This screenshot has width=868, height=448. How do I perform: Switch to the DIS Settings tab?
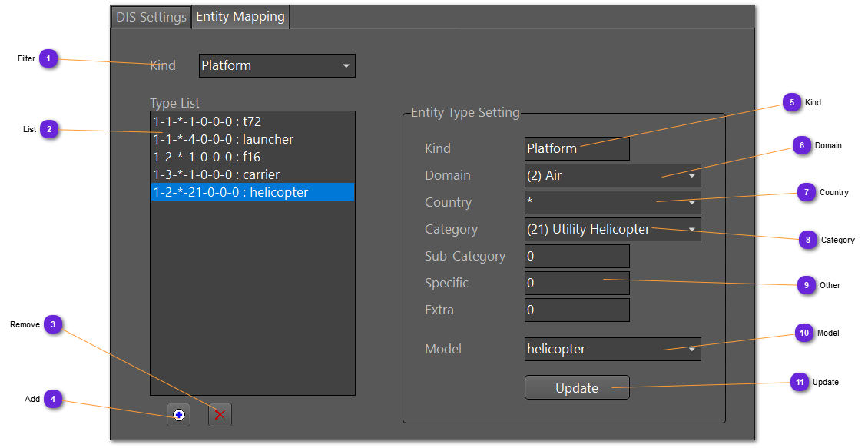(151, 17)
